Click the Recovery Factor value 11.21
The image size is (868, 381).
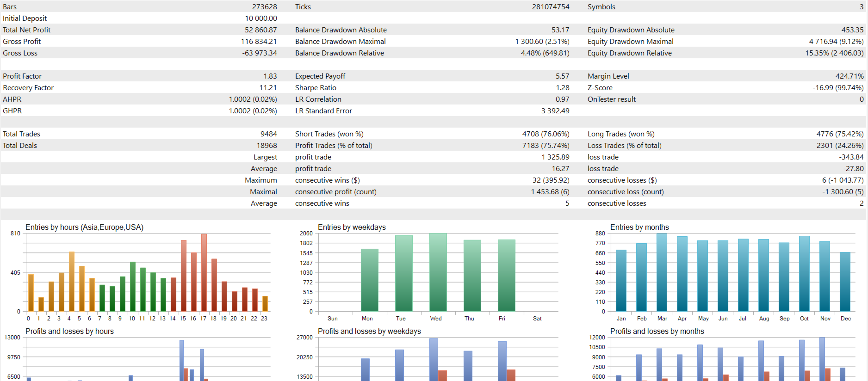click(268, 88)
